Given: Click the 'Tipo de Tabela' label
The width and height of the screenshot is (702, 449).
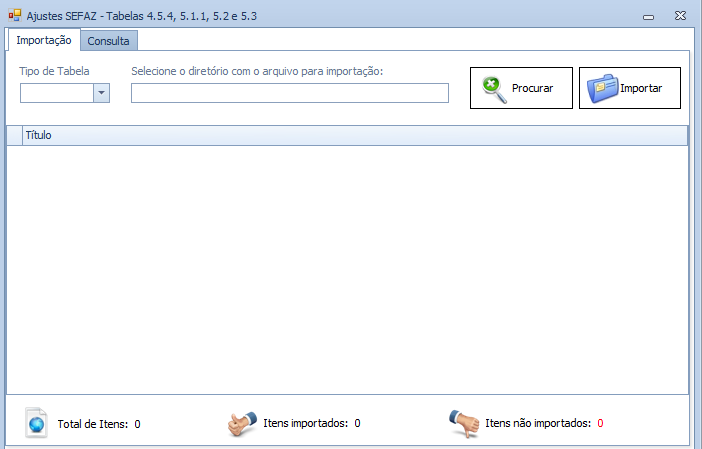Looking at the screenshot, I should tap(54, 71).
